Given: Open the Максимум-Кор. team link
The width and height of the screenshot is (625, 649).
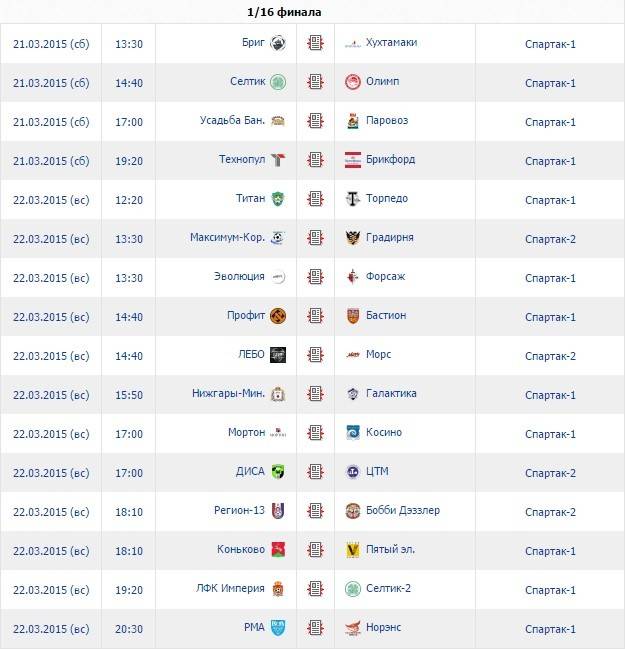Looking at the screenshot, I should [227, 238].
